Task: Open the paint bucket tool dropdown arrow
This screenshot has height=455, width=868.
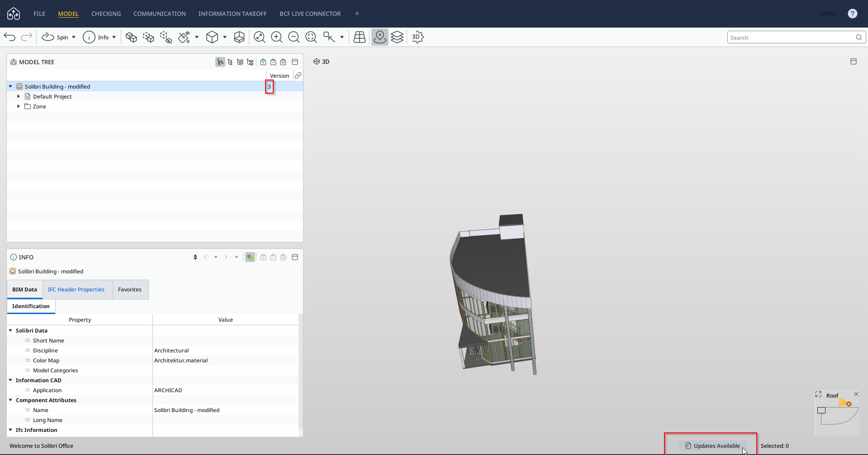Action: 197,37
